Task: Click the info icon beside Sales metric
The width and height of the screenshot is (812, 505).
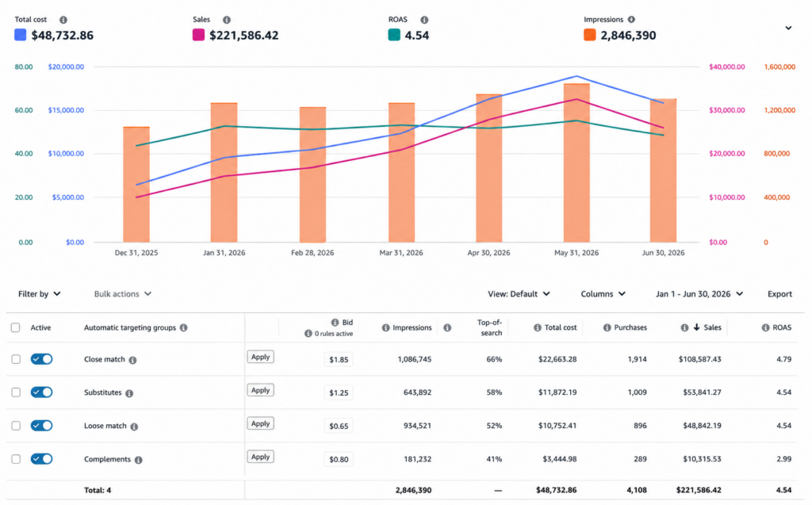Action: tap(227, 20)
